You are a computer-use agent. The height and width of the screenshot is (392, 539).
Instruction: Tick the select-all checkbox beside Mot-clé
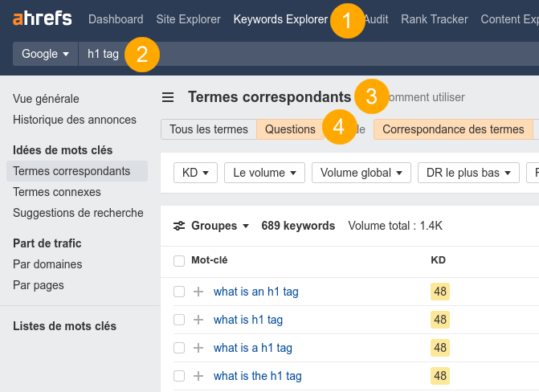[x=179, y=260]
